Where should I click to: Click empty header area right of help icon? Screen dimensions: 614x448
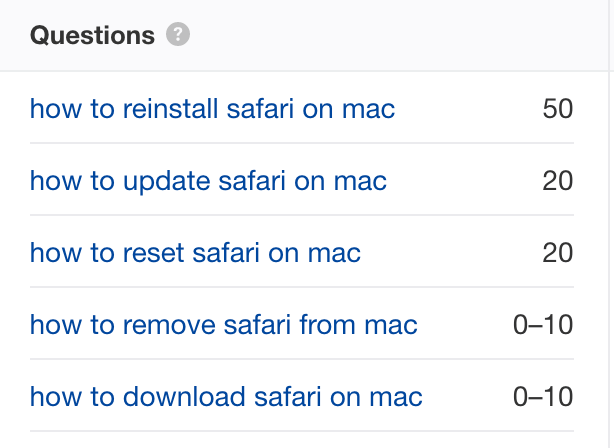coord(400,36)
